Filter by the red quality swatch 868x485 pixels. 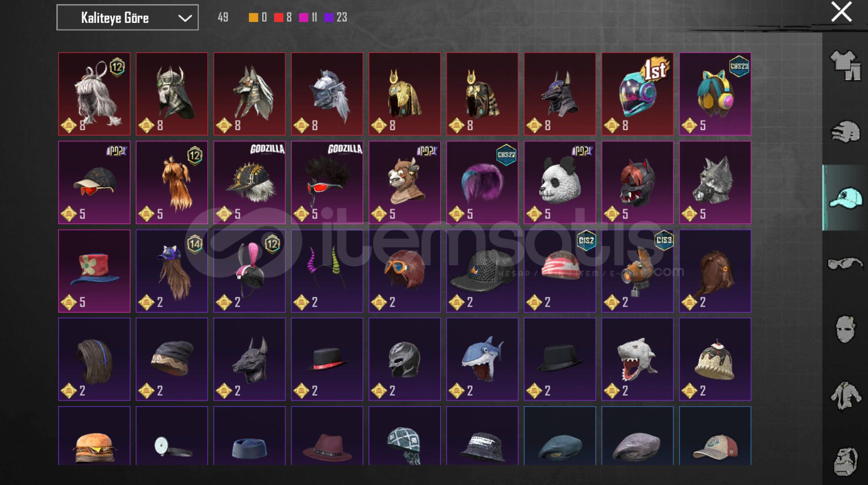(x=279, y=17)
